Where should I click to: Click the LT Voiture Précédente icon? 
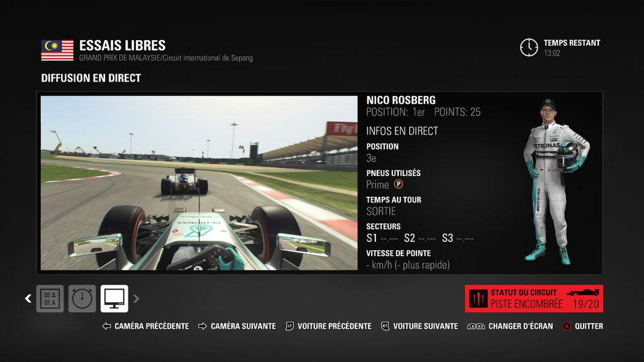289,326
